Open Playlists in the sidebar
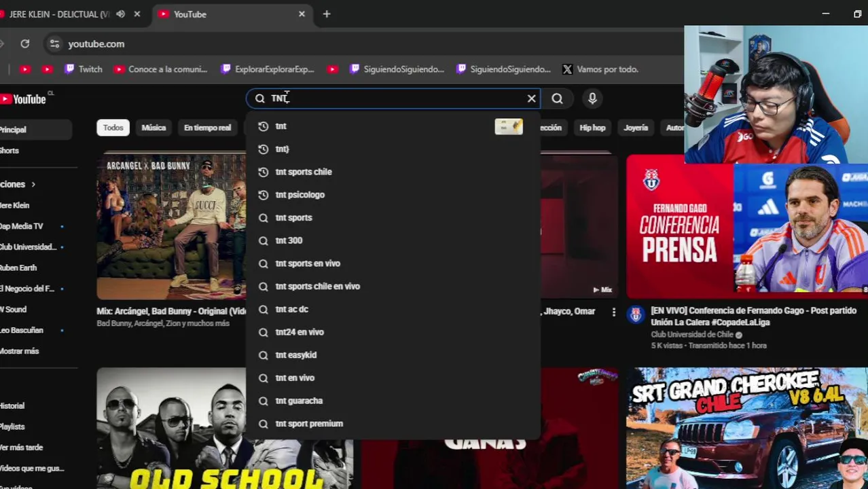Image resolution: width=868 pixels, height=489 pixels. click(x=12, y=427)
